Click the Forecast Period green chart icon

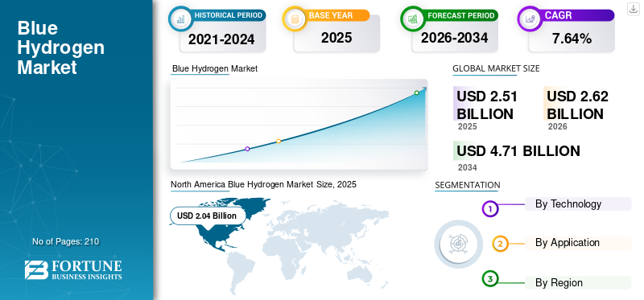[412, 18]
